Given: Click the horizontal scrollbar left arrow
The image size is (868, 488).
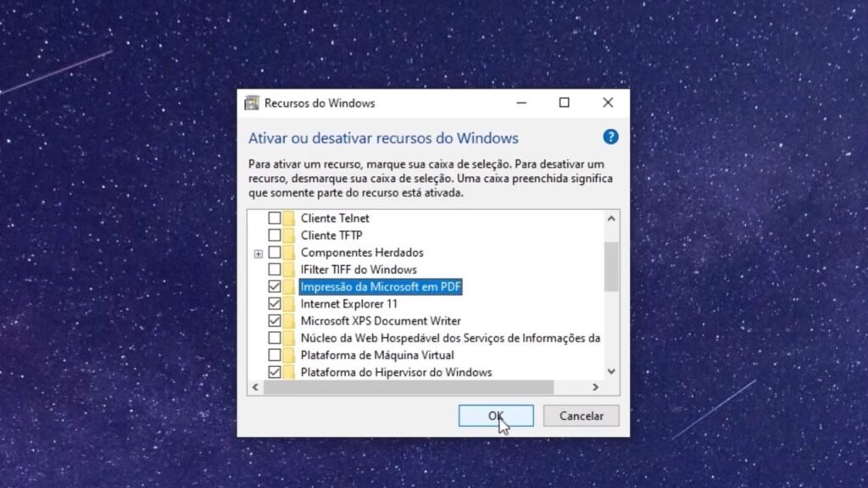Looking at the screenshot, I should [255, 387].
